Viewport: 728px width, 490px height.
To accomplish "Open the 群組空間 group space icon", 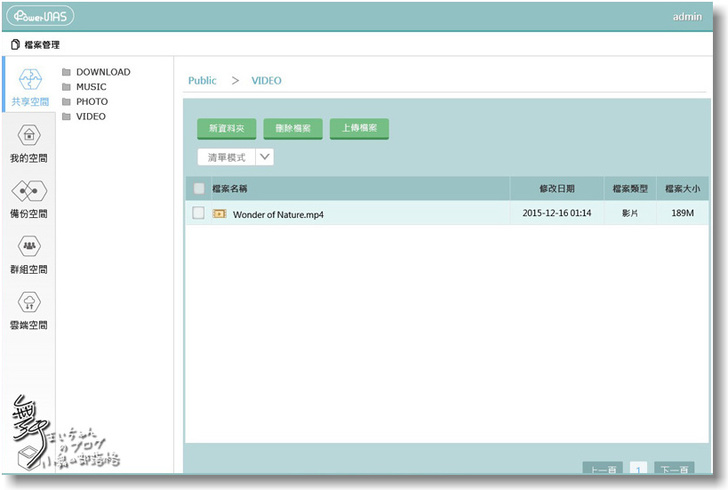I will [x=29, y=247].
